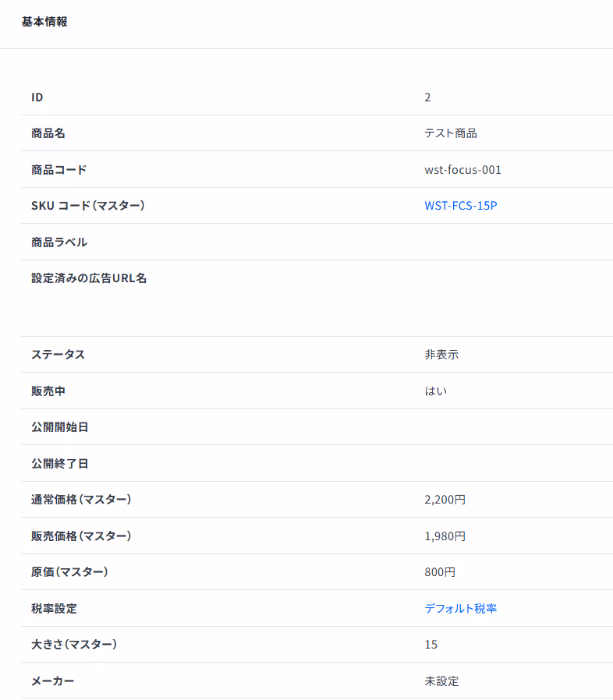Click the 商品ラベル row label
The height and width of the screenshot is (700, 613).
coord(59,242)
